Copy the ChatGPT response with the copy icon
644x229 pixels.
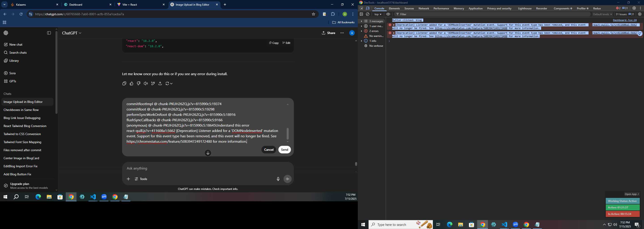pos(124,83)
